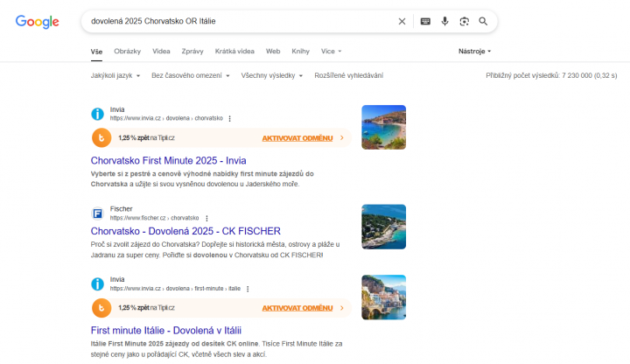Switch to the Web tab

[x=273, y=52]
